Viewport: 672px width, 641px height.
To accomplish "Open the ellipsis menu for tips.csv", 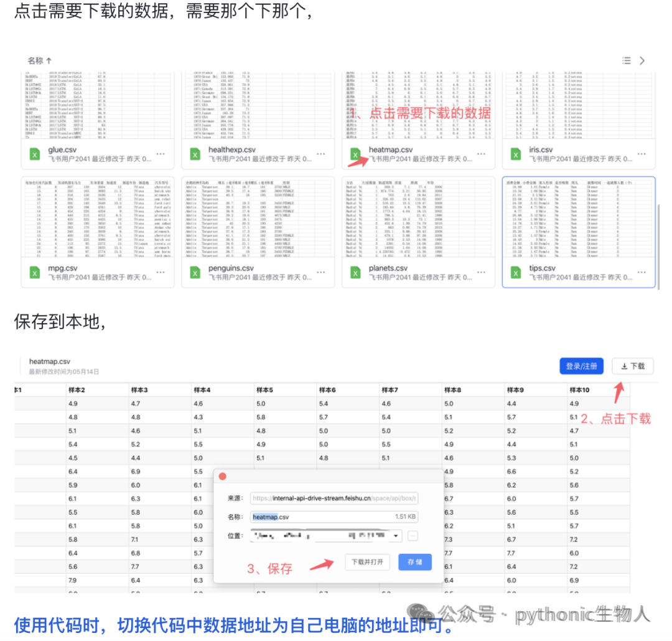I will click(641, 272).
